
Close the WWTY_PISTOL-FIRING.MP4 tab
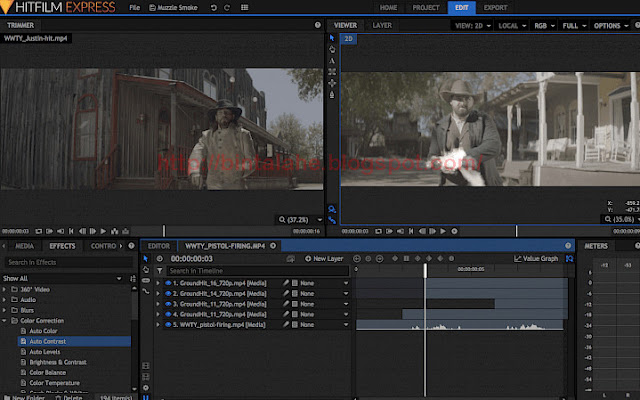273,246
